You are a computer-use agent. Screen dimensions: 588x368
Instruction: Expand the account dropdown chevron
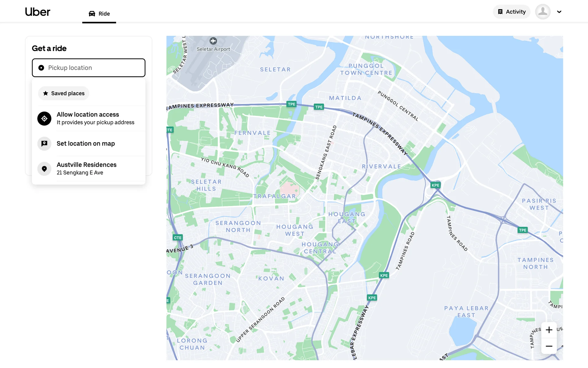click(559, 12)
